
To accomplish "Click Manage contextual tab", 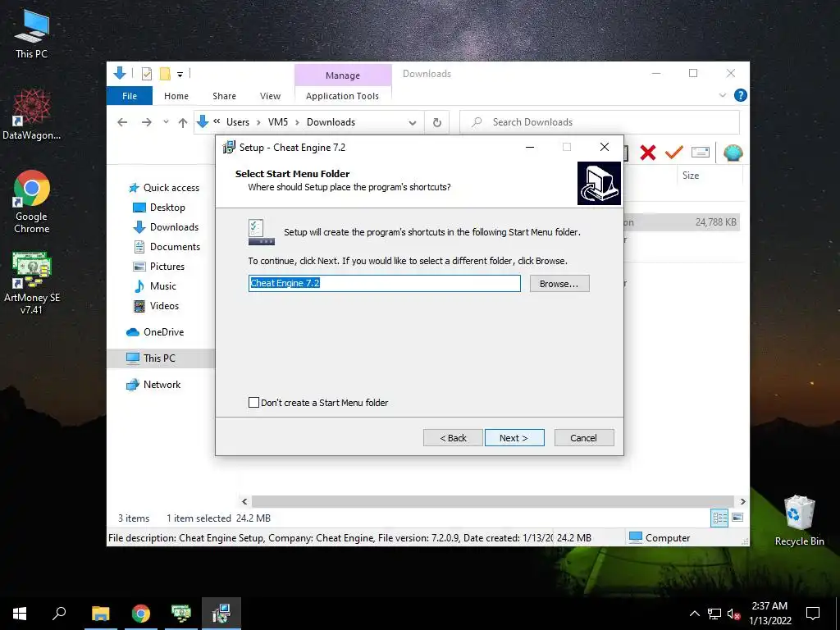I will click(343, 75).
